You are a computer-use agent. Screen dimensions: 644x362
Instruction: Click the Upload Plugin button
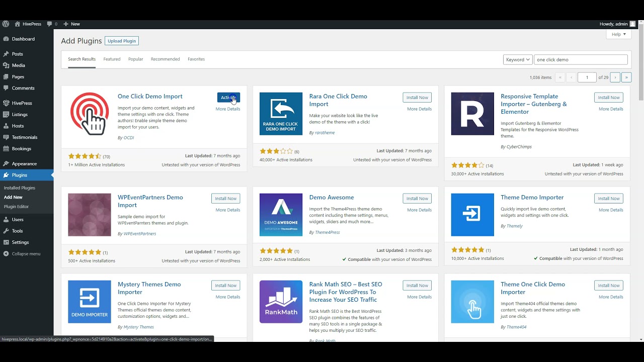122,41
